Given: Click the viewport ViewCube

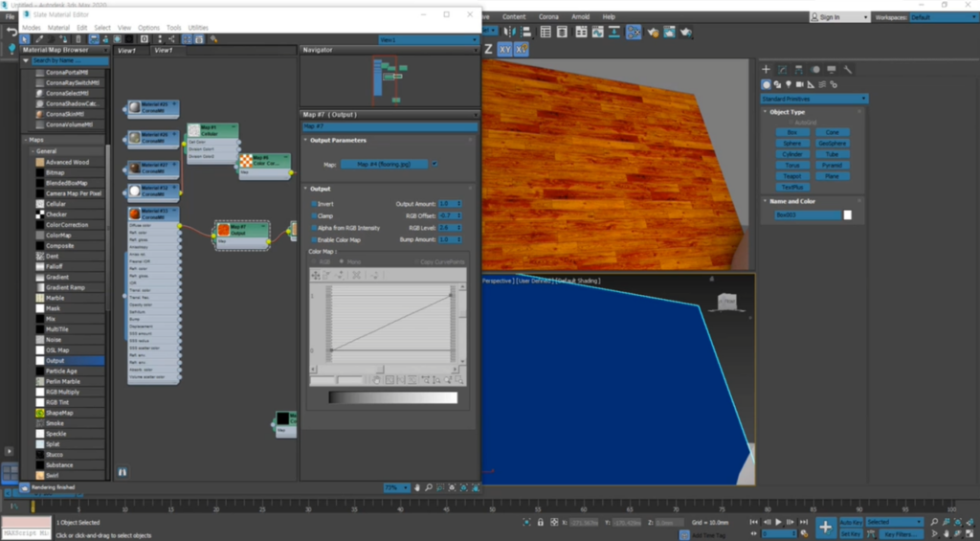Looking at the screenshot, I should pyautogui.click(x=725, y=302).
